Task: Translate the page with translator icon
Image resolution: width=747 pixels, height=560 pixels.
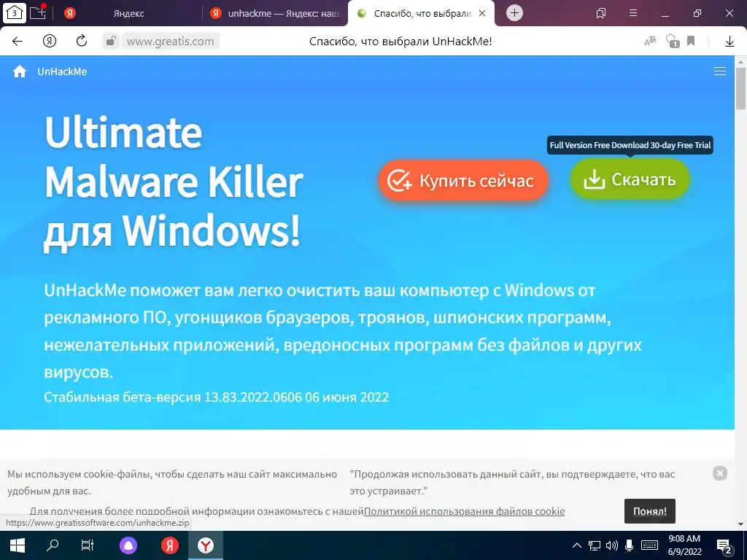Action: (x=650, y=41)
